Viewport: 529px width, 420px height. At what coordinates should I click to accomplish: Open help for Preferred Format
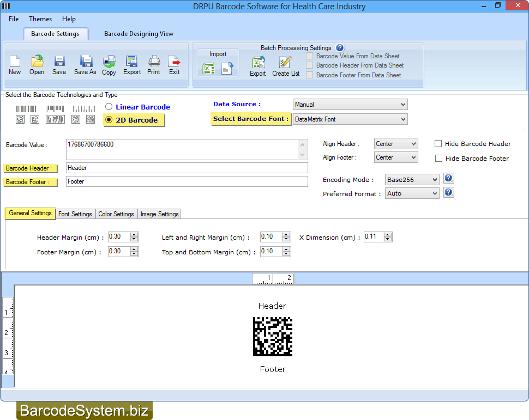448,192
